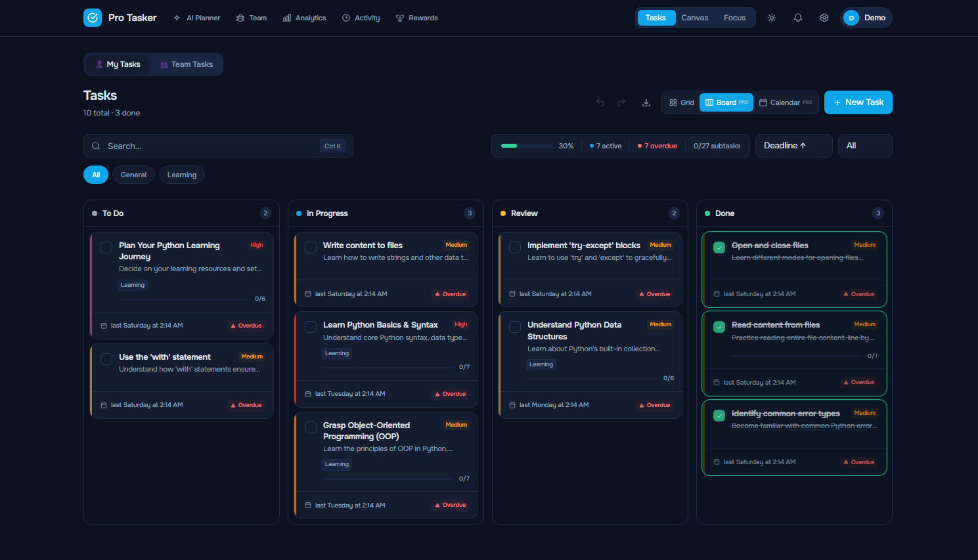Check off 'Plan Your Python Learning Journey'
978x560 pixels.
(x=106, y=248)
